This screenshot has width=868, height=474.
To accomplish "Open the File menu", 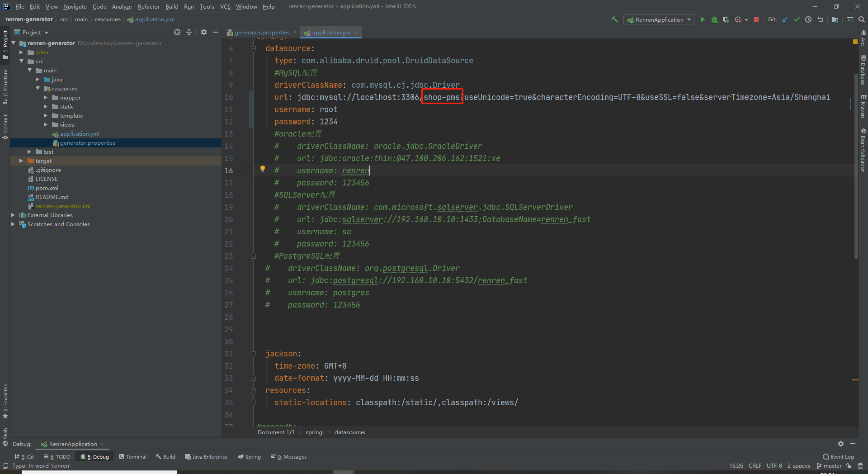I will coord(20,6).
